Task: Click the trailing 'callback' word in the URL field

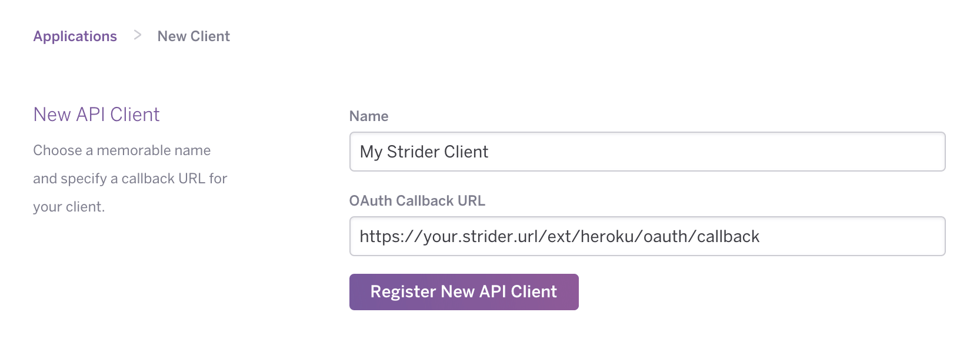Action: point(728,236)
